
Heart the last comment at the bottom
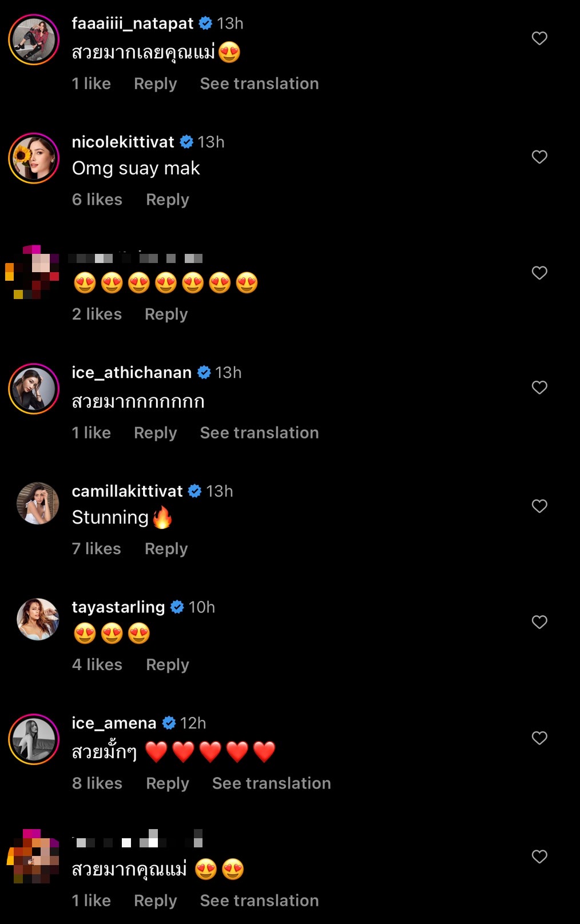click(x=539, y=856)
